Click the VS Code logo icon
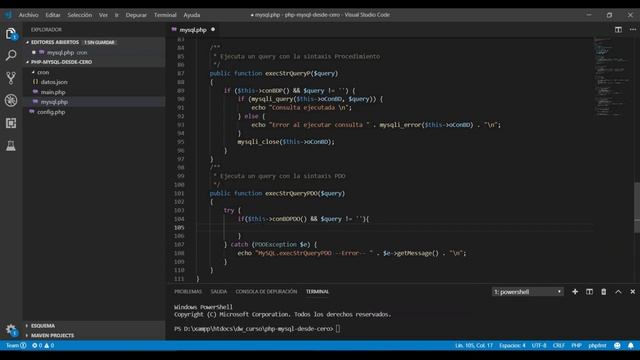Viewport: 640px width, 360px height. [x=8, y=15]
